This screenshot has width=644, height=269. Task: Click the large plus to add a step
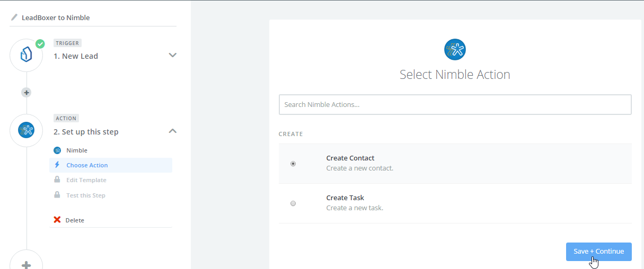point(26,264)
